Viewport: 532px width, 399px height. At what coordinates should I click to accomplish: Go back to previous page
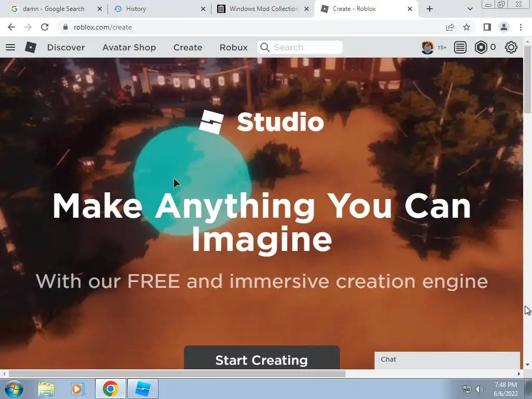click(11, 27)
